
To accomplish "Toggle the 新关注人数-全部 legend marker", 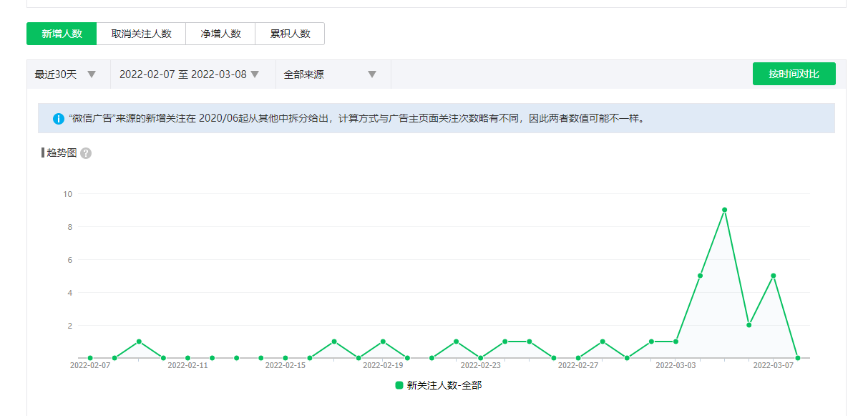I will [399, 385].
